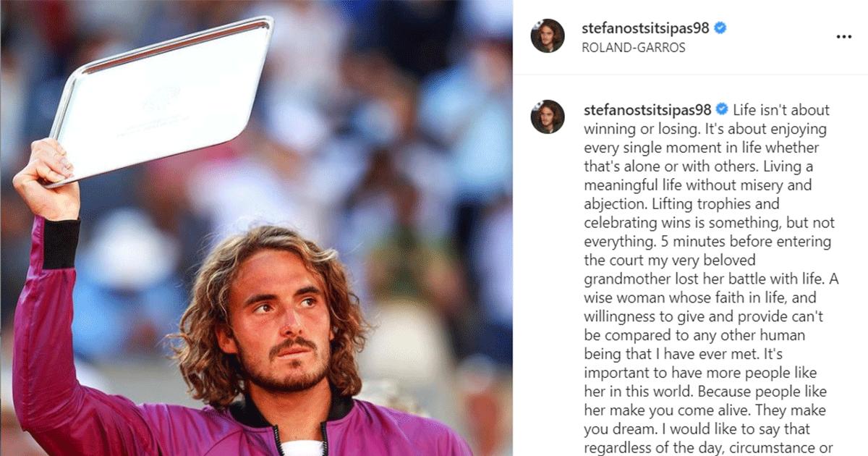Open the three-dot more options menu
This screenshot has height=456, width=868.
(843, 37)
